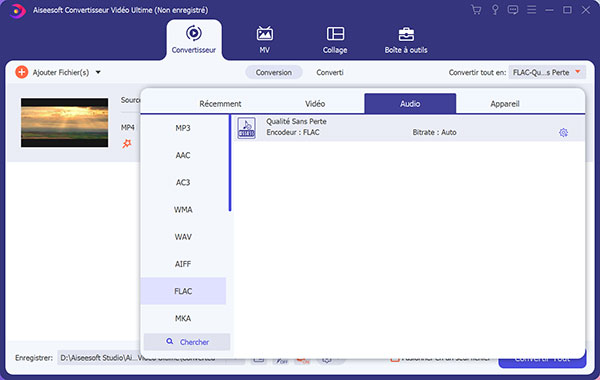This screenshot has width=600, height=380.
Task: Choose AIFF in the format list
Action: coord(183,264)
